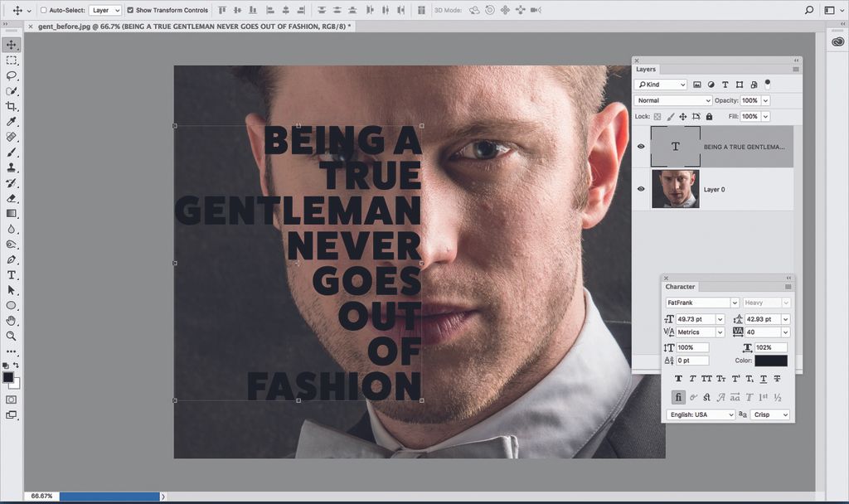Select the Clone Stamp tool
Screen dimensions: 849x504
[12, 167]
